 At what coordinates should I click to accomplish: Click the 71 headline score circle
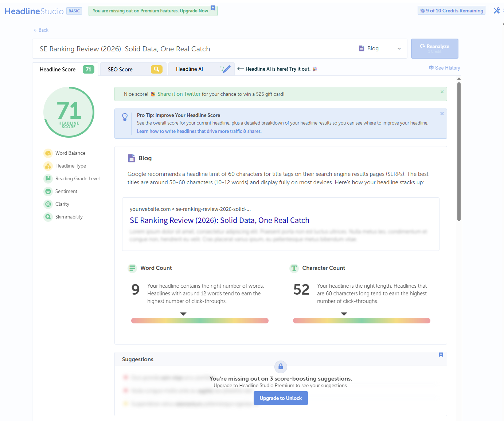[x=69, y=112]
